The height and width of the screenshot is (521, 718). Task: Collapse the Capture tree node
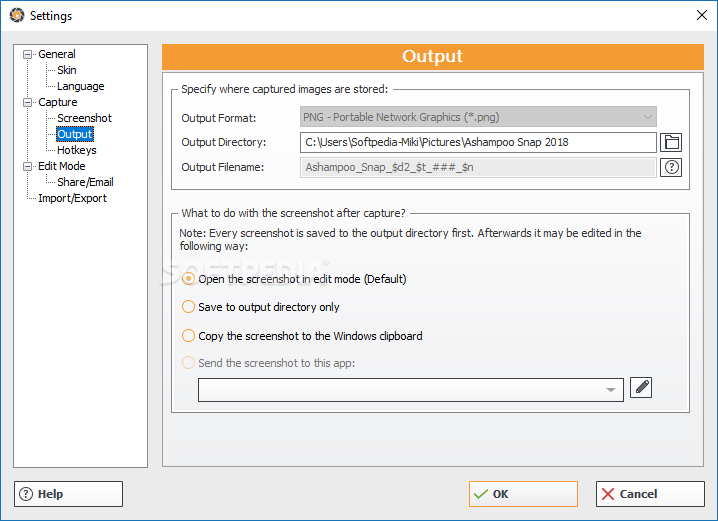(27, 103)
